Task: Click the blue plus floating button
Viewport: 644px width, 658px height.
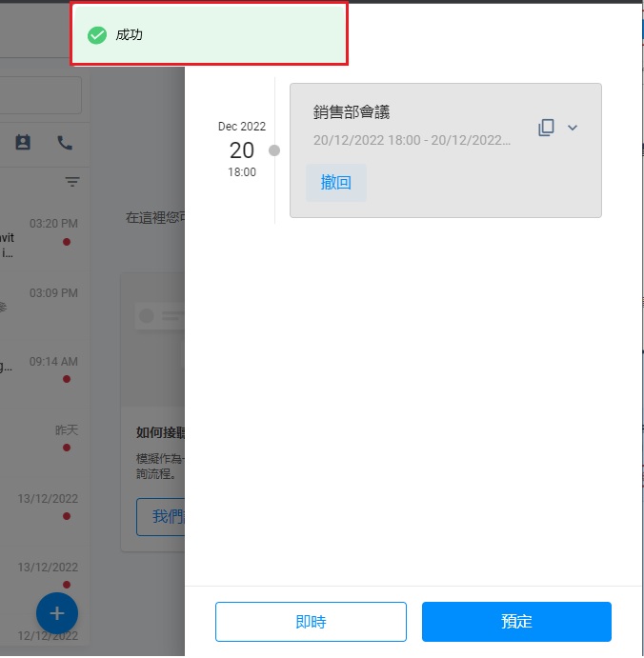Action: pyautogui.click(x=57, y=613)
